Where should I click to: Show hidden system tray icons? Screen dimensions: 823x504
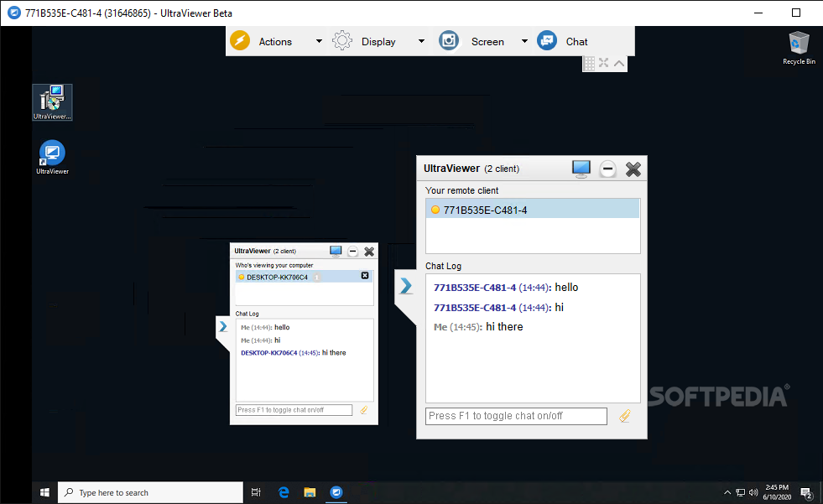coord(727,492)
